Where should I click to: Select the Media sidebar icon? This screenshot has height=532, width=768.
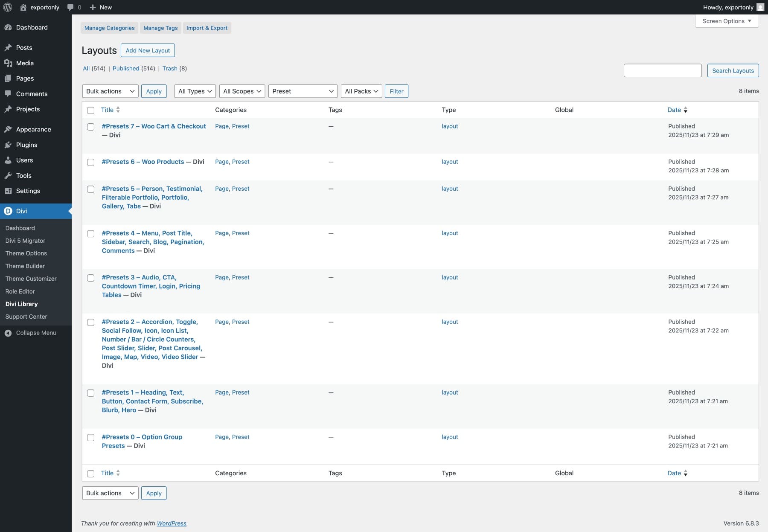9,63
